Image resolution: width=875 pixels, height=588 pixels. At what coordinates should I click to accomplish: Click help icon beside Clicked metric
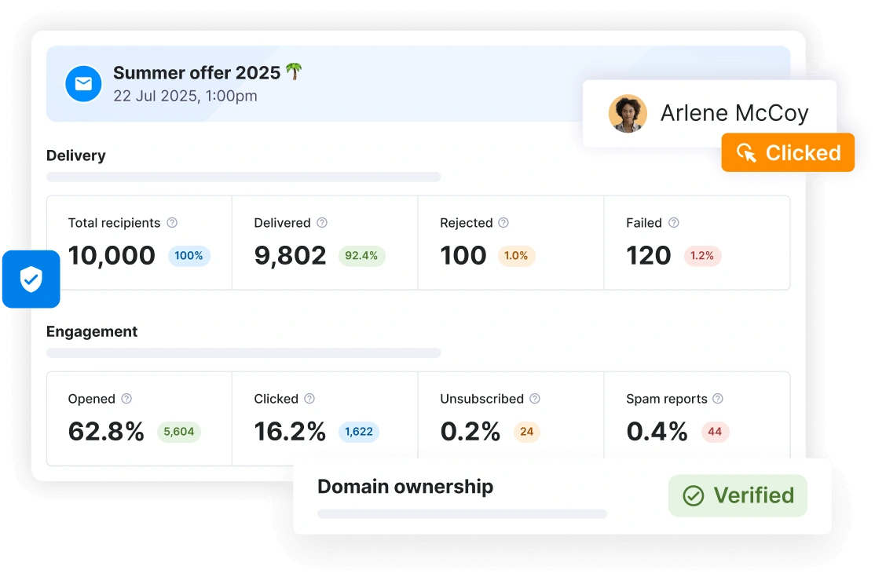click(x=309, y=399)
